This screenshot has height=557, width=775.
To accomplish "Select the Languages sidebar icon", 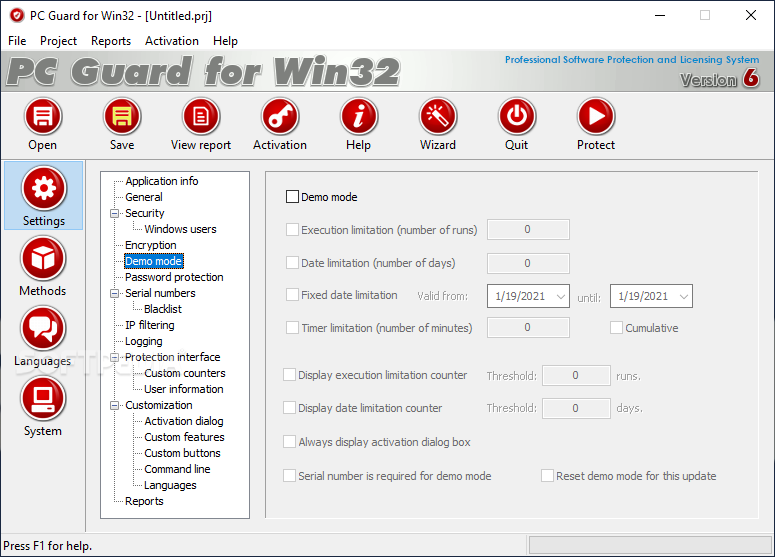I will (43, 329).
